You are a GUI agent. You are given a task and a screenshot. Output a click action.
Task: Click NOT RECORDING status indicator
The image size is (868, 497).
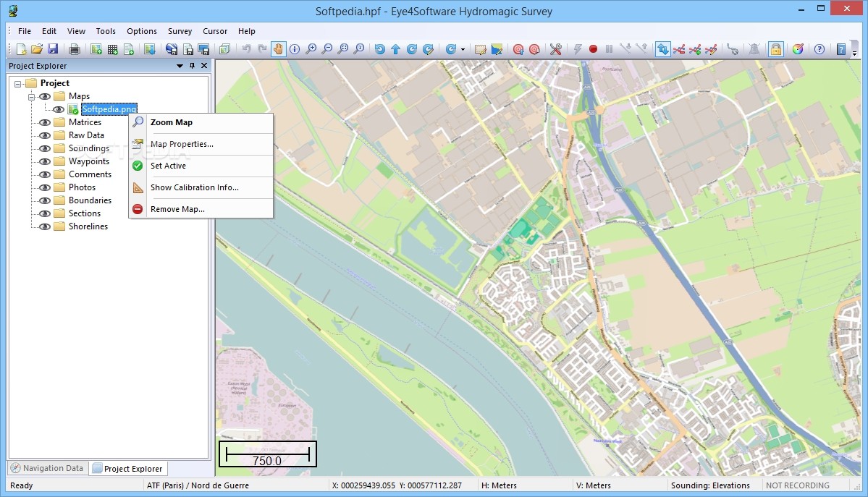[797, 485]
